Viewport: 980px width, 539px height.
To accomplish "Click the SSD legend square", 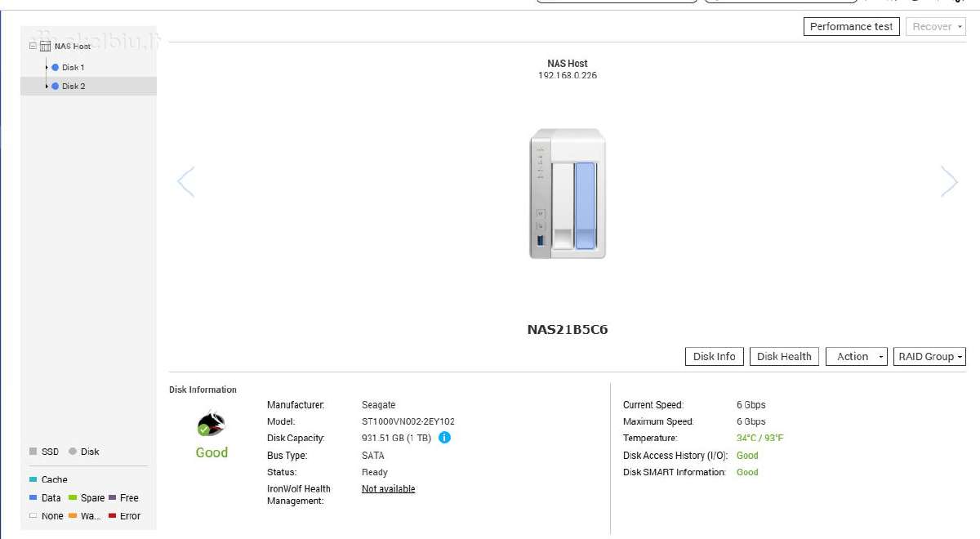I will click(33, 452).
